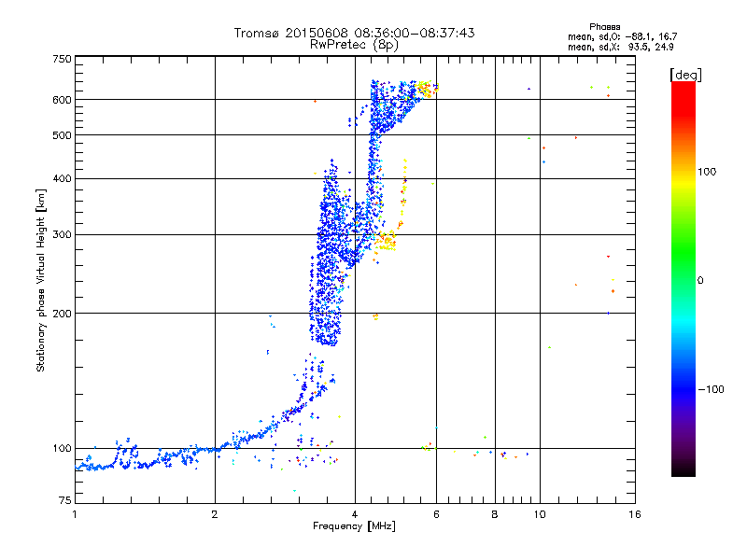This screenshot has height=560, width=747.
Task: Click the x-axis tick label '4'
Action: [x=355, y=514]
